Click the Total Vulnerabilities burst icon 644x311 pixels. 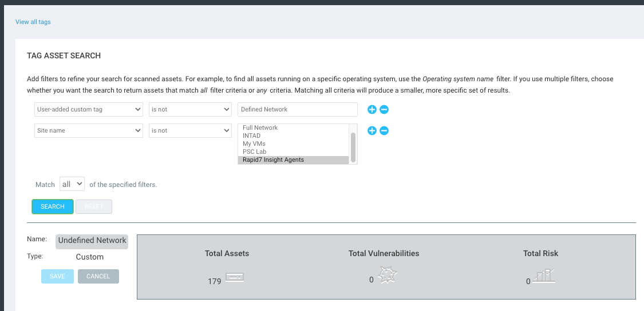388,276
